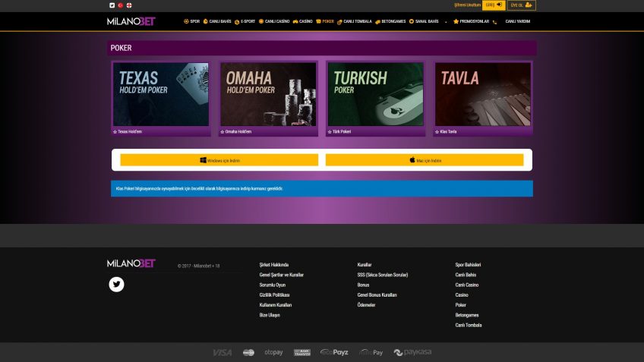Switch language via English flag icon
Screen dimensions: 644x362
point(129,5)
